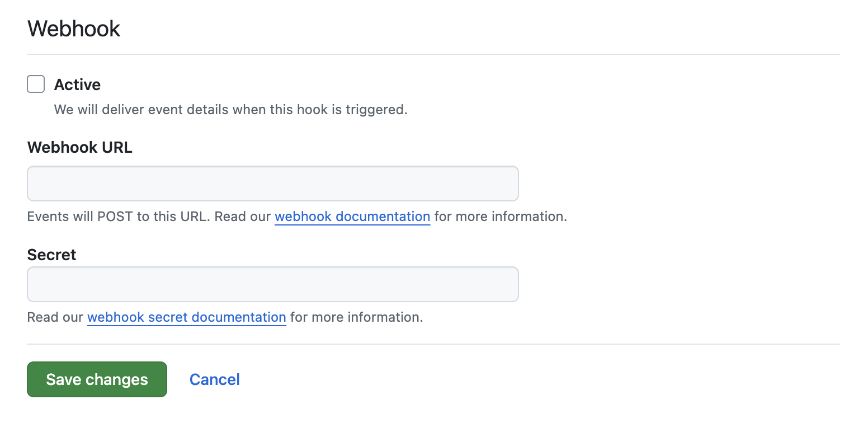
Task: Click the Secret section label
Action: pyautogui.click(x=51, y=255)
